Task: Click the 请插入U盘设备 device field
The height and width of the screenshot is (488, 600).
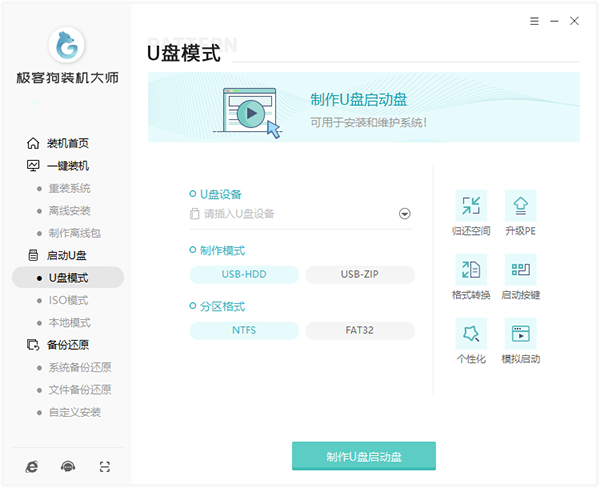Action: coord(300,214)
